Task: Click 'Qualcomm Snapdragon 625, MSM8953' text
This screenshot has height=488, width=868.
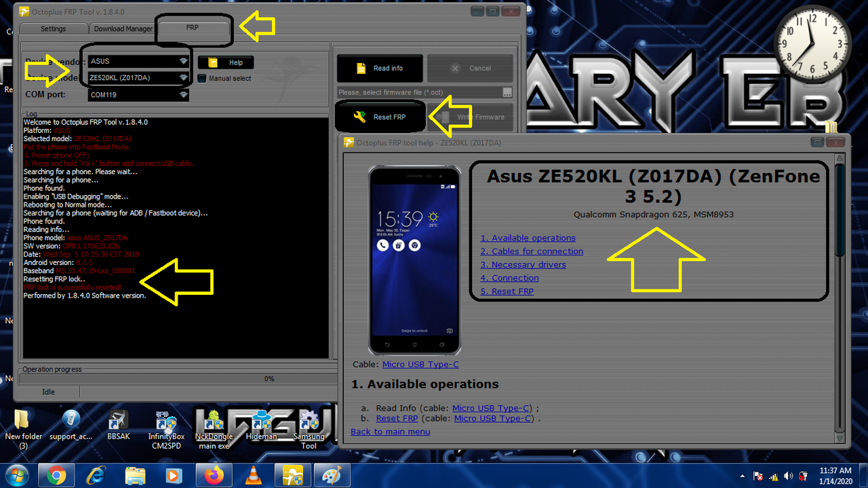Action: [x=654, y=215]
